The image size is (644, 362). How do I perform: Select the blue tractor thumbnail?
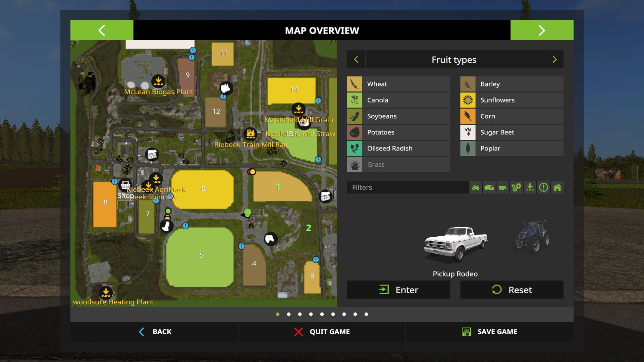(x=532, y=237)
